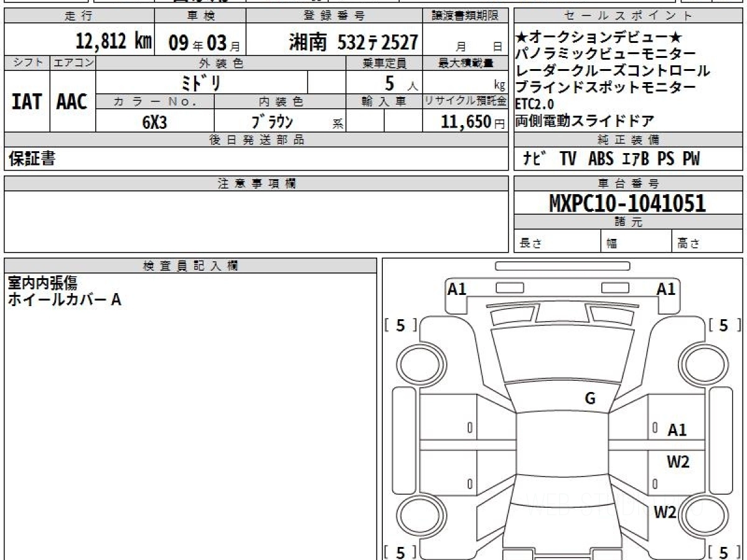Screen dimensions: 747x560
Task: Select the mileage value 12,812 km
Action: pos(113,42)
